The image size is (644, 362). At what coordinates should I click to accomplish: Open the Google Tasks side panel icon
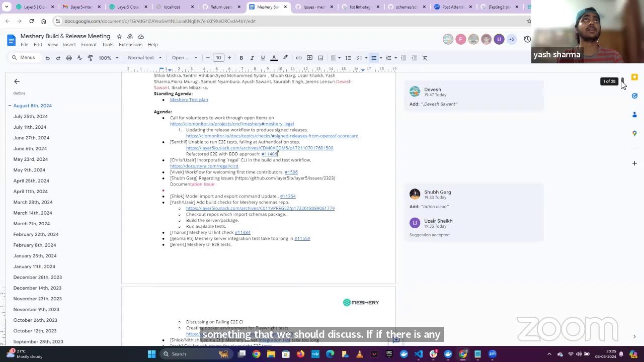[634, 96]
